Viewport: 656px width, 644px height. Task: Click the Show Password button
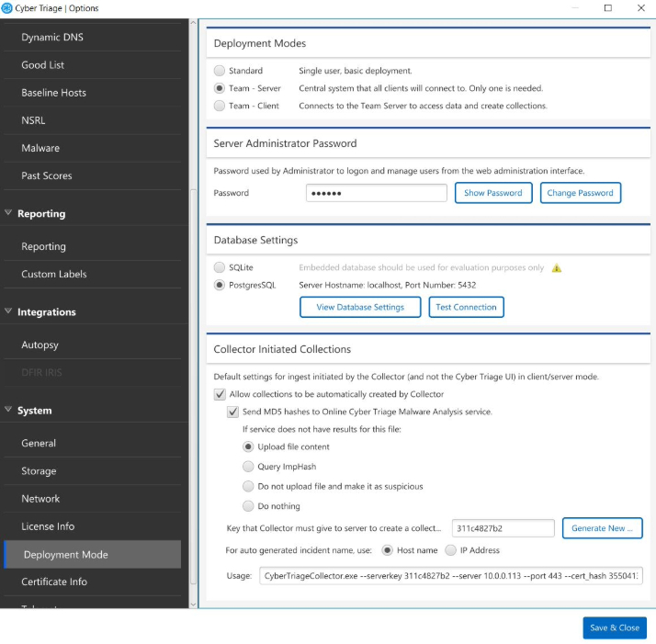click(492, 193)
